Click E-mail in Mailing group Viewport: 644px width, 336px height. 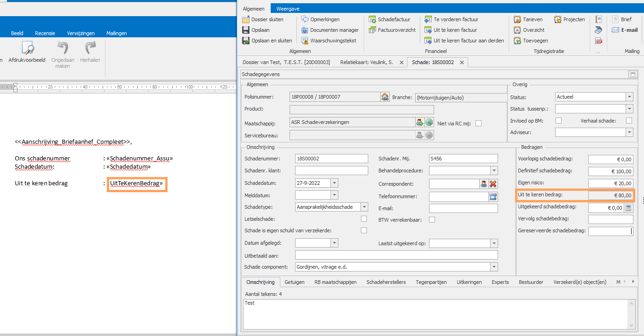[x=625, y=30]
